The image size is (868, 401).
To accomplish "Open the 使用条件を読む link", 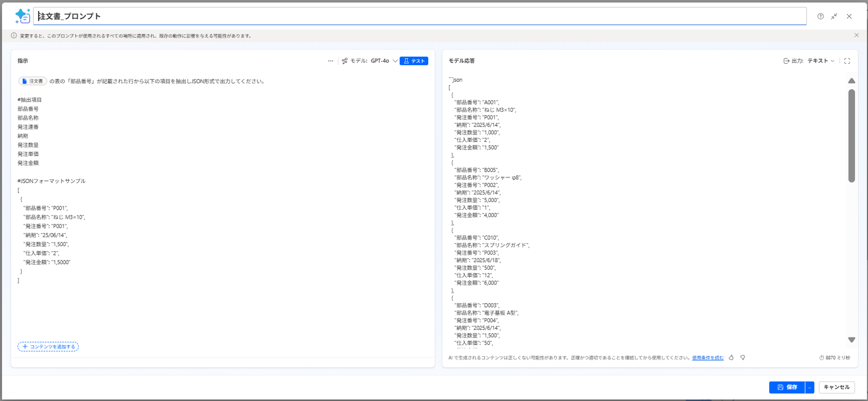I will (x=708, y=358).
